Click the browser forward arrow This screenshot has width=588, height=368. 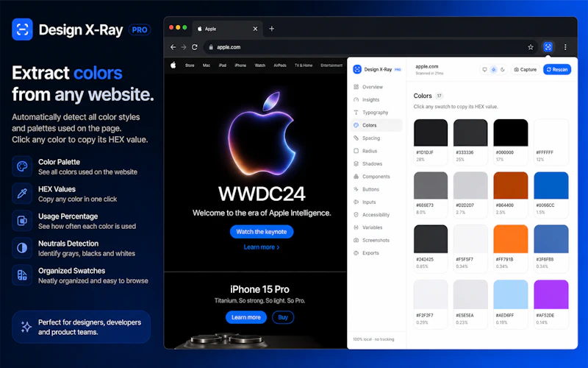[x=183, y=47]
